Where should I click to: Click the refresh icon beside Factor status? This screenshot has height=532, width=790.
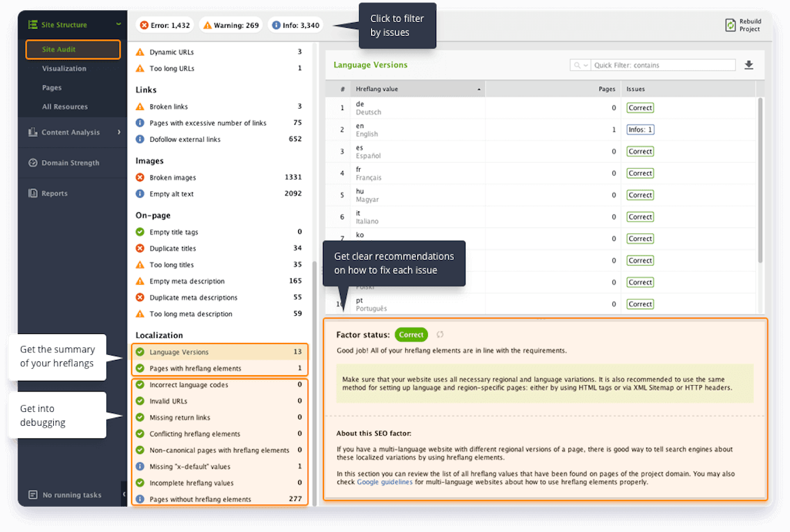440,335
